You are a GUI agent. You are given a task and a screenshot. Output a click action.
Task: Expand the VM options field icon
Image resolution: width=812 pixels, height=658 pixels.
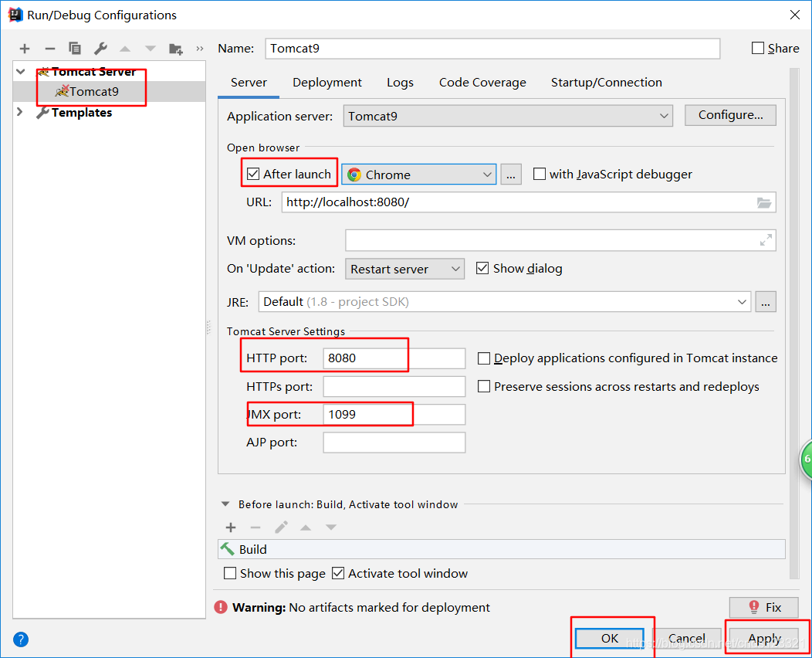766,240
